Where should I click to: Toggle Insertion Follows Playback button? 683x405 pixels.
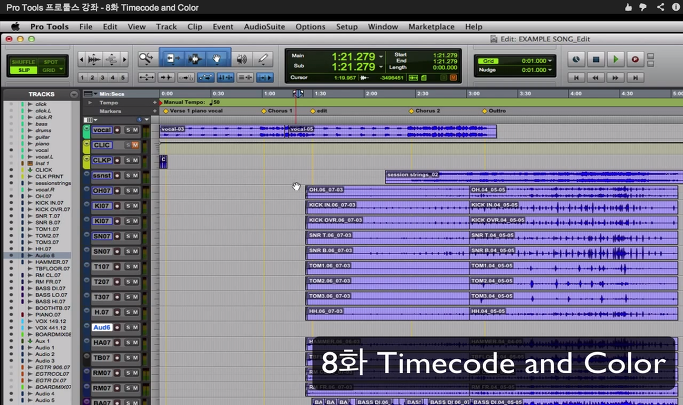tap(265, 78)
